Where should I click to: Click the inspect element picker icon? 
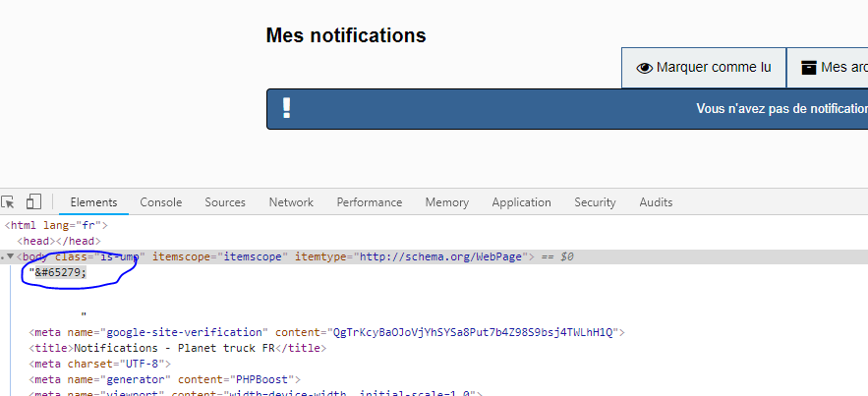[8, 202]
